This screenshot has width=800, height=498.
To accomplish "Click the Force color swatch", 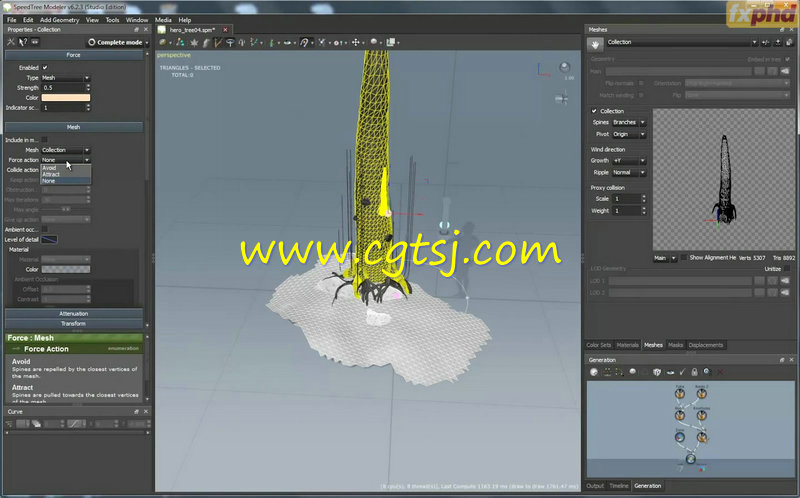I will coord(65,98).
